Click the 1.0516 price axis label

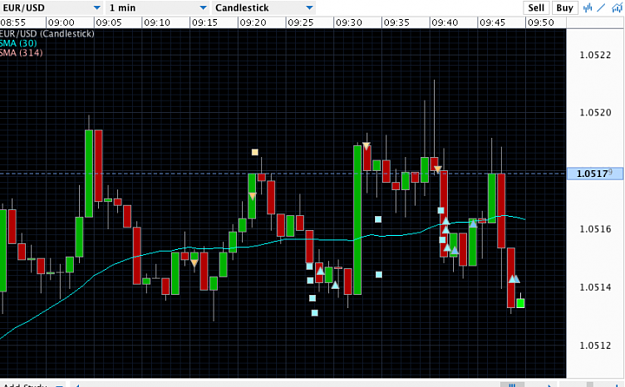click(595, 229)
